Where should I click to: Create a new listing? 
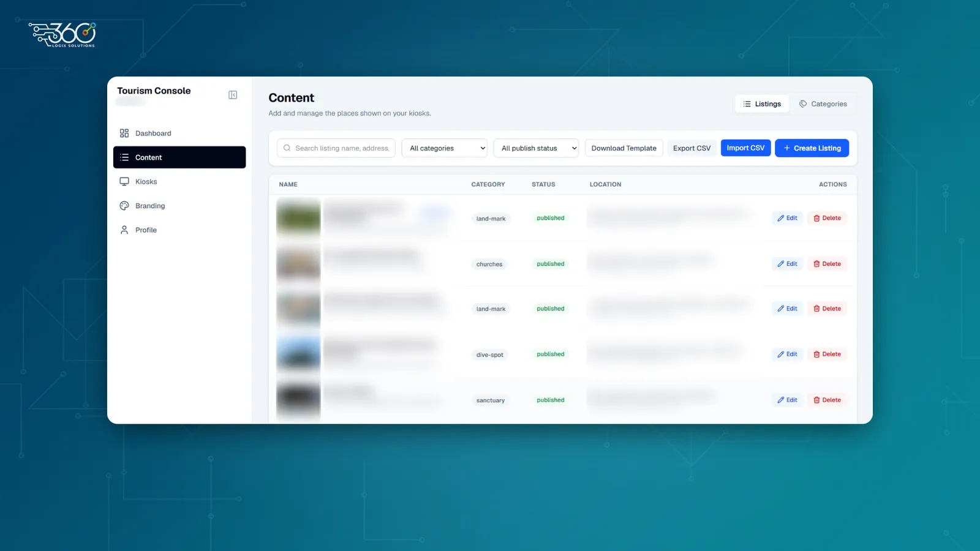coord(812,148)
